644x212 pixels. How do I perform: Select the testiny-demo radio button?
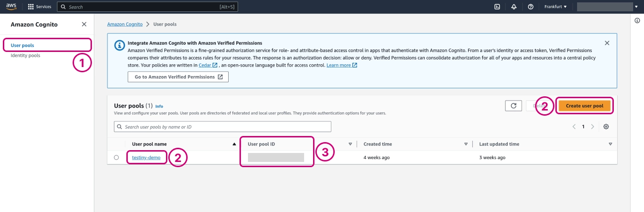point(116,158)
